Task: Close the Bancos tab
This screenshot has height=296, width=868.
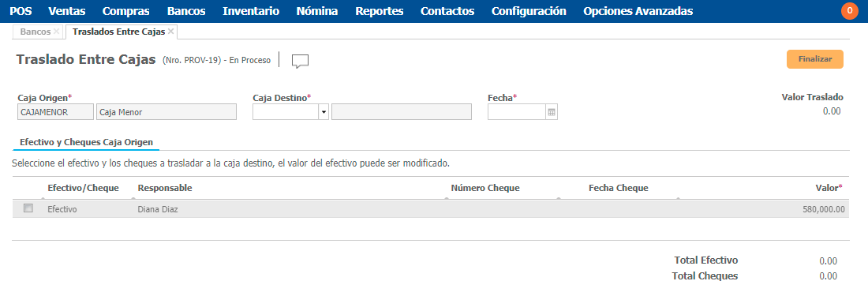Action: tap(57, 32)
